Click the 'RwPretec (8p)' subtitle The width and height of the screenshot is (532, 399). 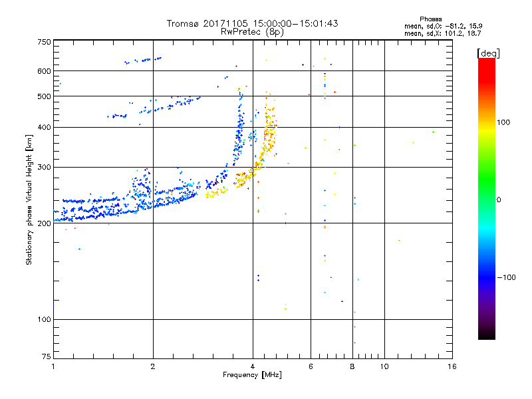coord(252,32)
